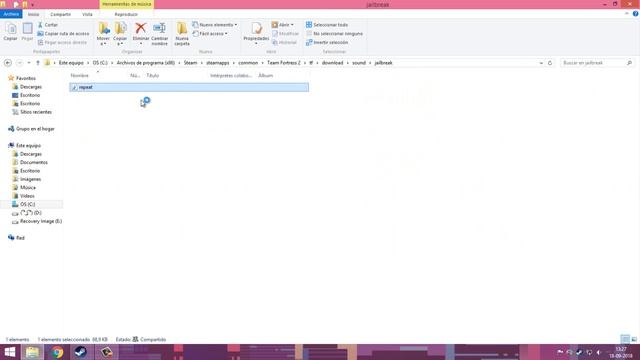Select Imágenes in the sidebar

point(30,179)
